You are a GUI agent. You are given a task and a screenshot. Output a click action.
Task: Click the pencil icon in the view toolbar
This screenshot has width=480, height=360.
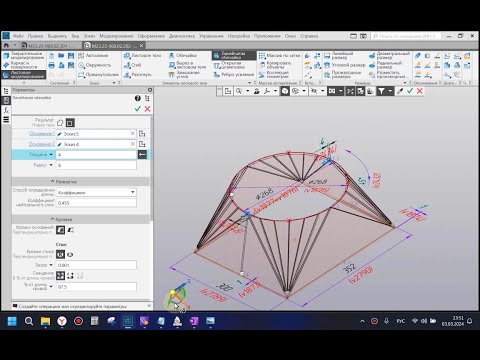pyautogui.click(x=400, y=91)
